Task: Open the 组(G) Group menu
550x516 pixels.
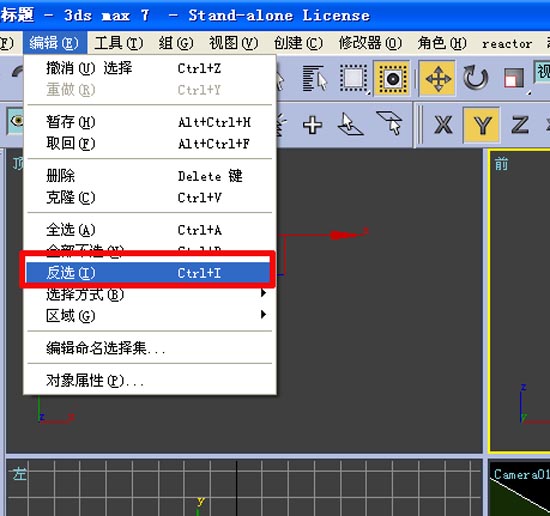Action: [176, 43]
